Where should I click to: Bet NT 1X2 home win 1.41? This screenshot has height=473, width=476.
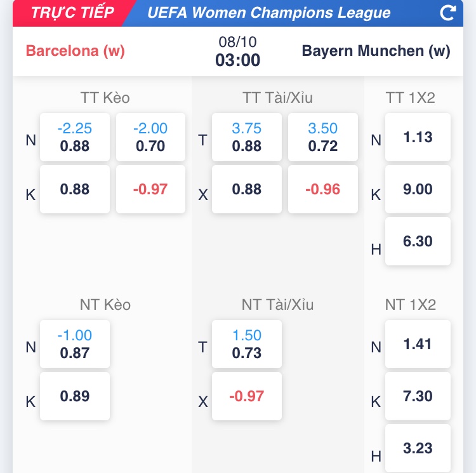pyautogui.click(x=418, y=344)
